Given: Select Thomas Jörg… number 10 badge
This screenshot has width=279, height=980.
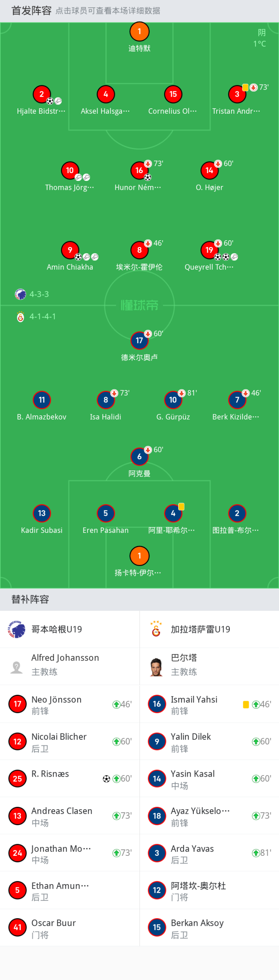Looking at the screenshot, I should [x=70, y=170].
